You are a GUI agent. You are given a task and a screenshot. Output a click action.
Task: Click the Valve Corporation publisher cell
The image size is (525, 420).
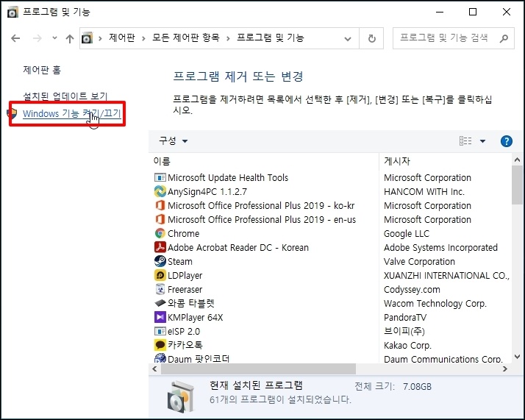coord(419,262)
